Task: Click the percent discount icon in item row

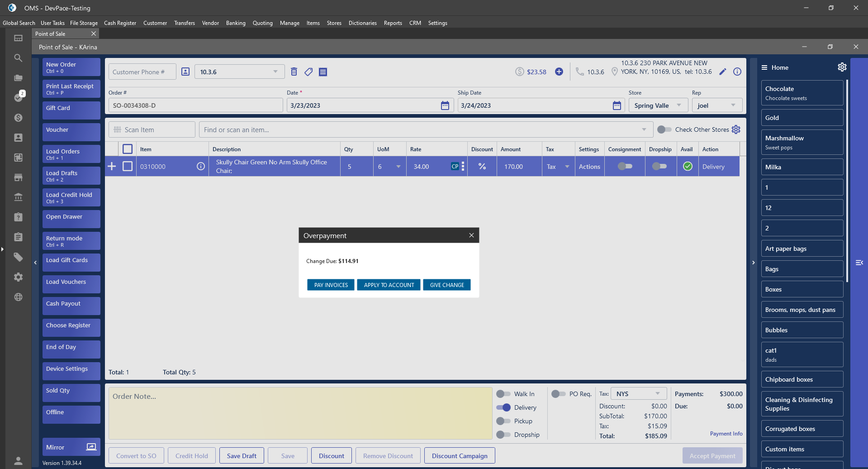Action: point(482,167)
